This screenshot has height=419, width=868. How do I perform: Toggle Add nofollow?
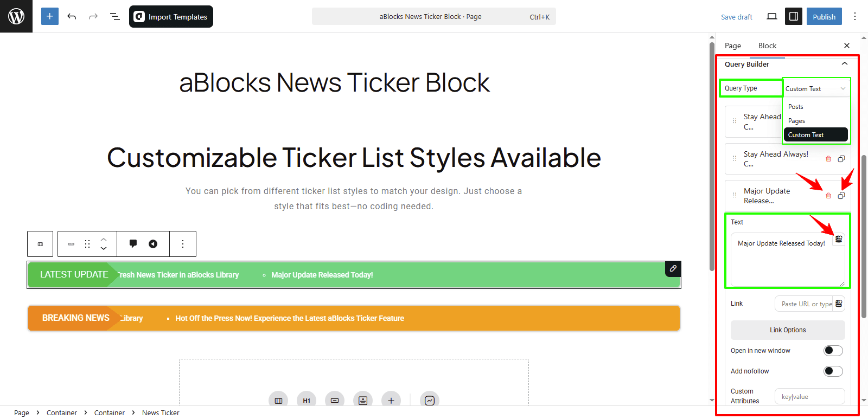point(833,371)
